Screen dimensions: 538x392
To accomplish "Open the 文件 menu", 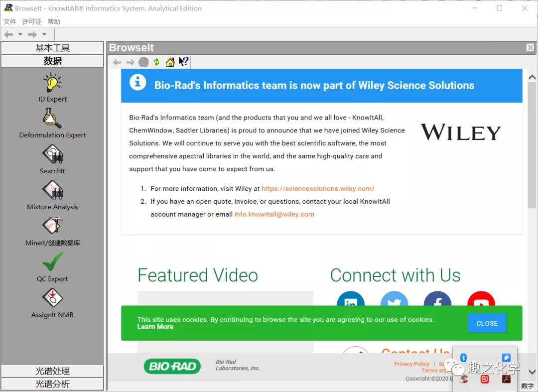I will point(10,21).
